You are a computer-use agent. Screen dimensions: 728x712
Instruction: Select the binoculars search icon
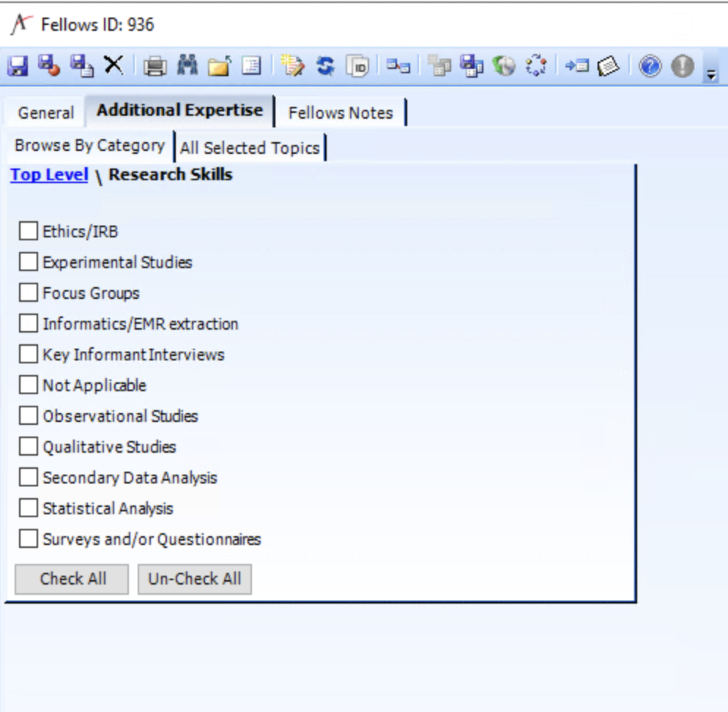[187, 65]
